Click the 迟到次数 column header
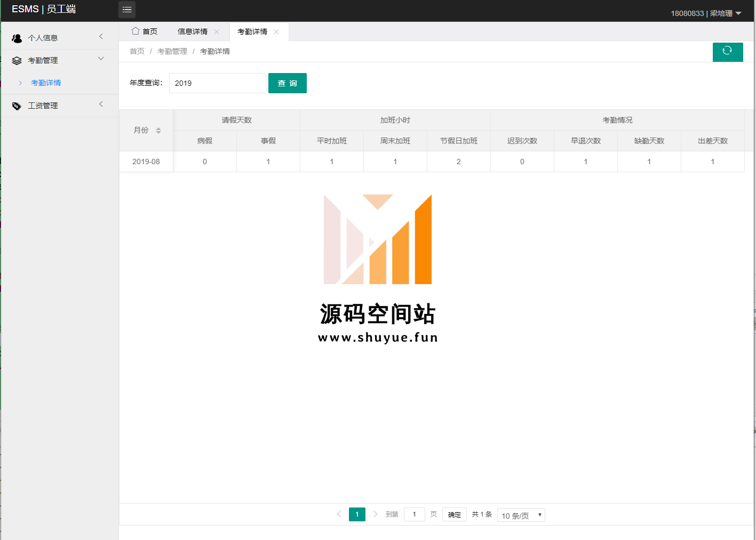The height and width of the screenshot is (540, 756). 522,141
